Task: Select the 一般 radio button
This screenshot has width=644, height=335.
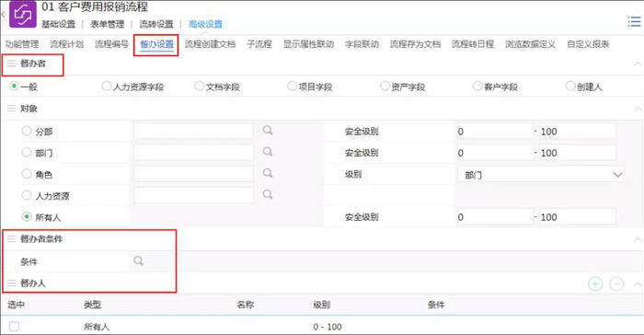Action: click(14, 86)
